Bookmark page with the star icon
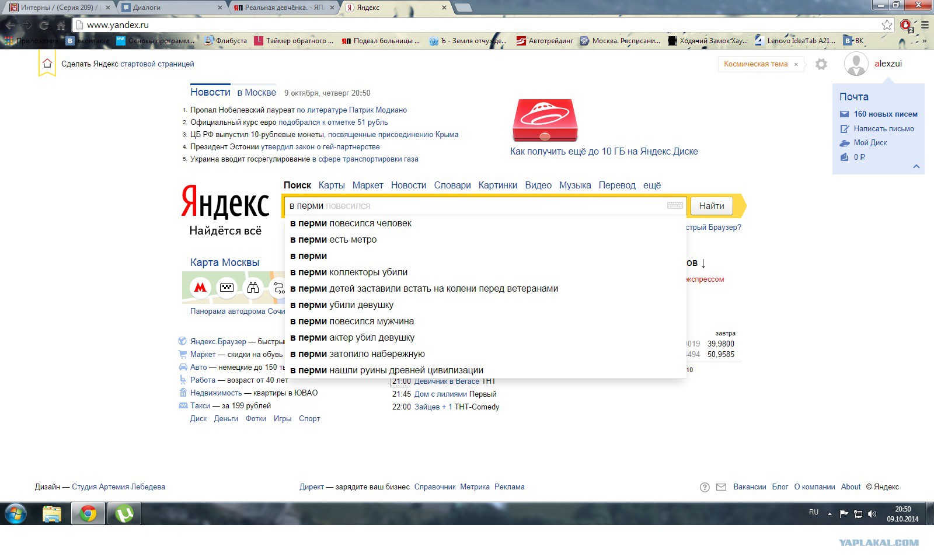 point(887,24)
